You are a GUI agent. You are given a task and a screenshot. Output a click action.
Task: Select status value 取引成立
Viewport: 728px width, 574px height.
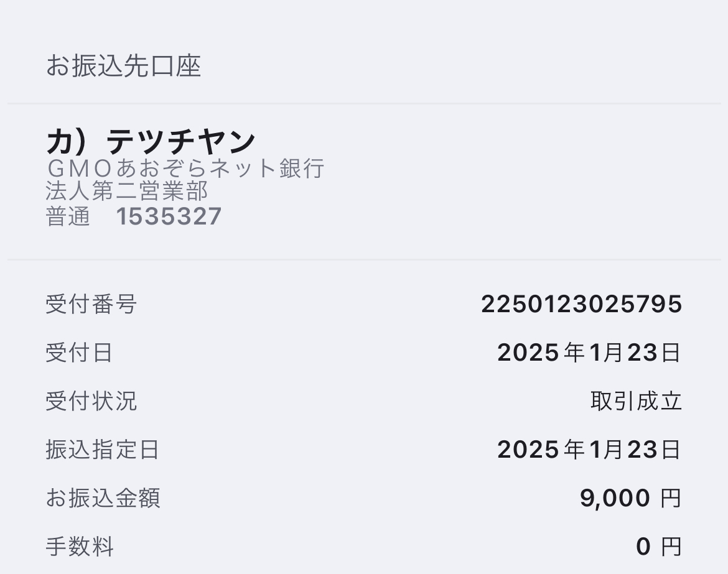click(636, 401)
